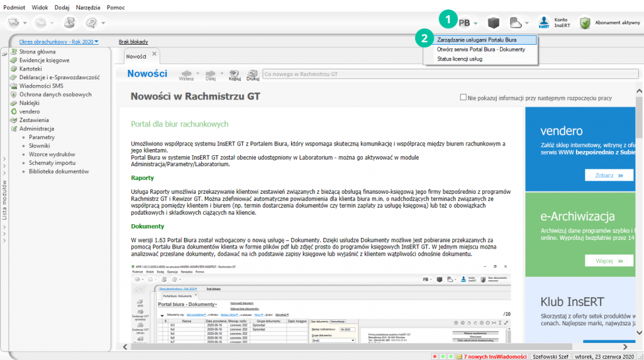Close the Nowości tab
The image size is (644, 360).
click(155, 54)
